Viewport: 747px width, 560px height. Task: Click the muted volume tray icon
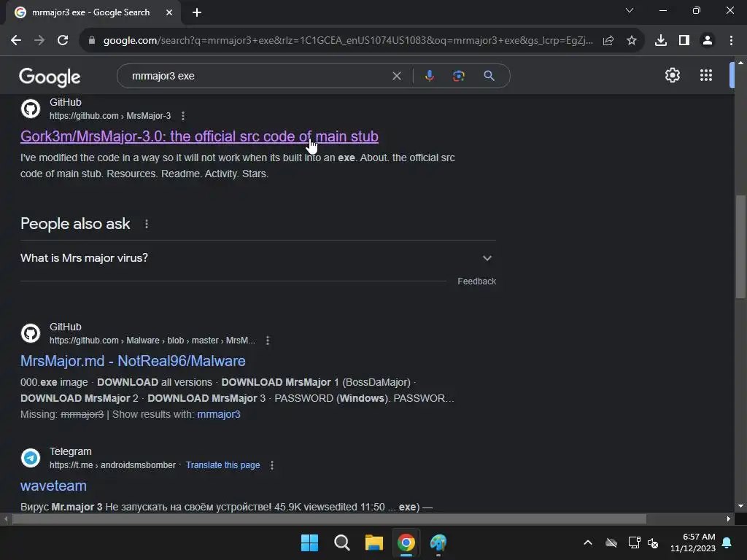[653, 542]
